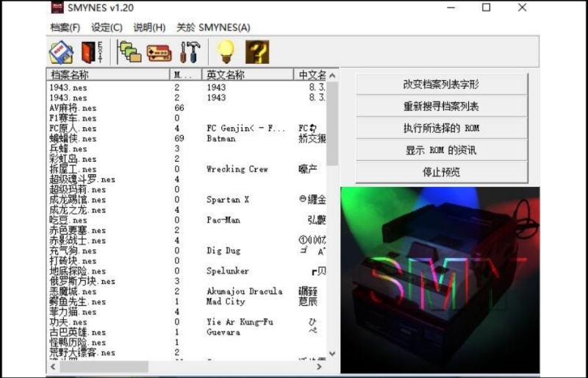Click the 中文名 column header

(309, 75)
